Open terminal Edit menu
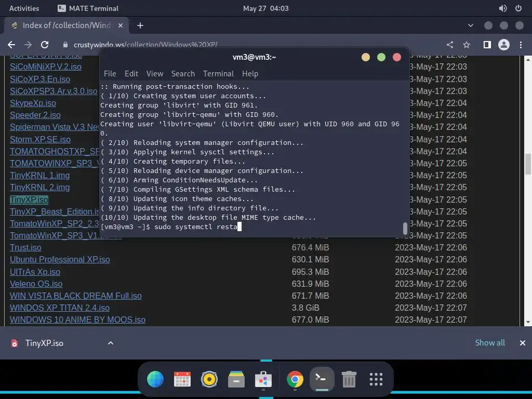532x399 pixels. [131, 74]
